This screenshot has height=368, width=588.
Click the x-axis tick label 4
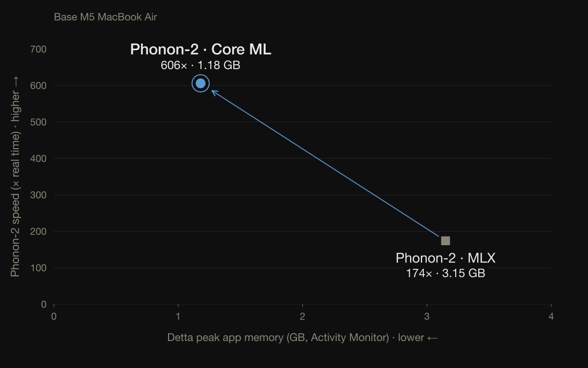pyautogui.click(x=552, y=316)
